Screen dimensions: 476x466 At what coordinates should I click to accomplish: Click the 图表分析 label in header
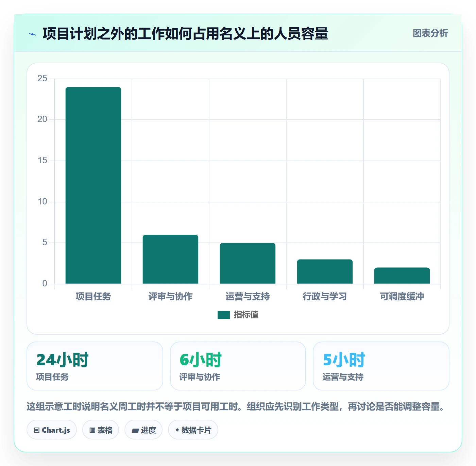coord(430,33)
